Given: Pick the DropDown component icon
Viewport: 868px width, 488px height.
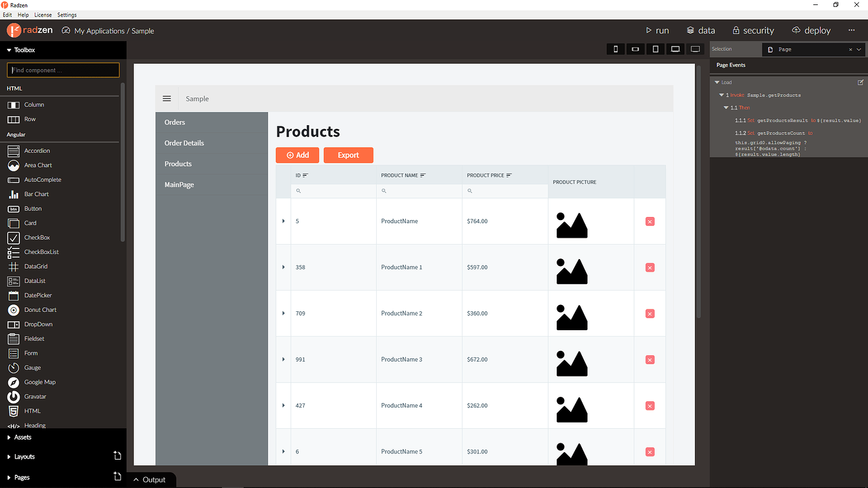Looking at the screenshot, I should [13, 324].
